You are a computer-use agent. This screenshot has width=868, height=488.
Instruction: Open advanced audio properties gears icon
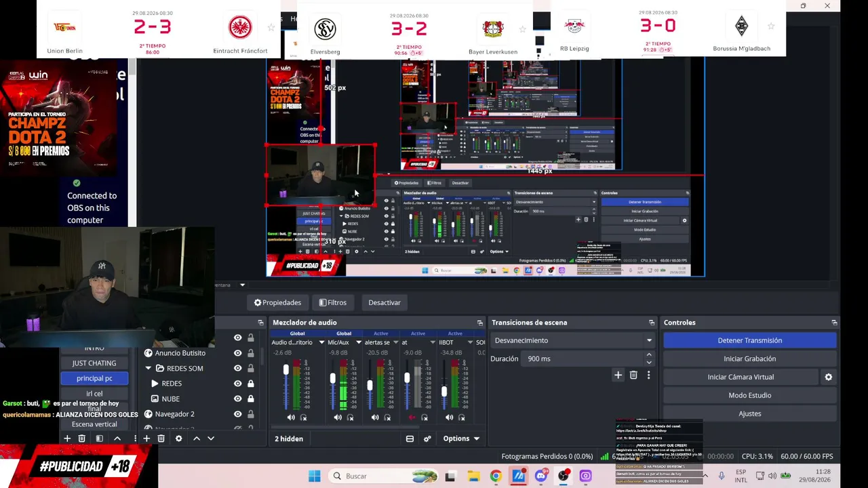point(427,439)
